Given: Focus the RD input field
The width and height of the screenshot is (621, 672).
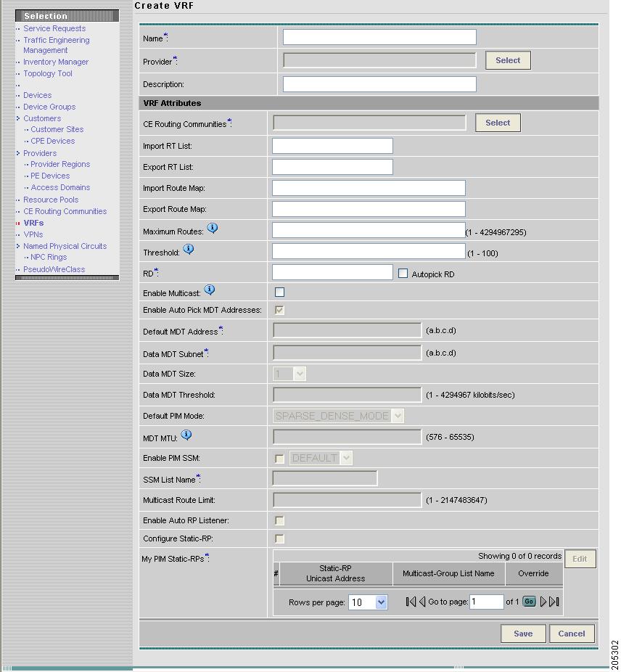Looking at the screenshot, I should [x=332, y=272].
